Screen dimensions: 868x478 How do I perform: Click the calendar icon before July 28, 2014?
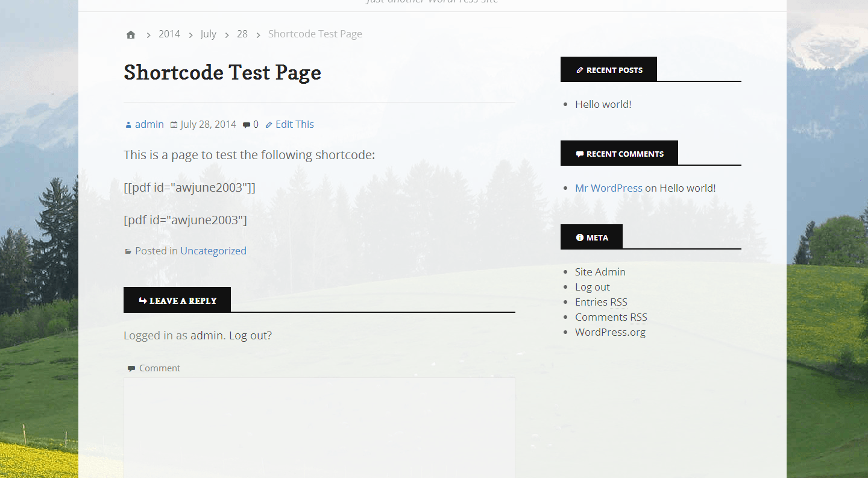174,125
